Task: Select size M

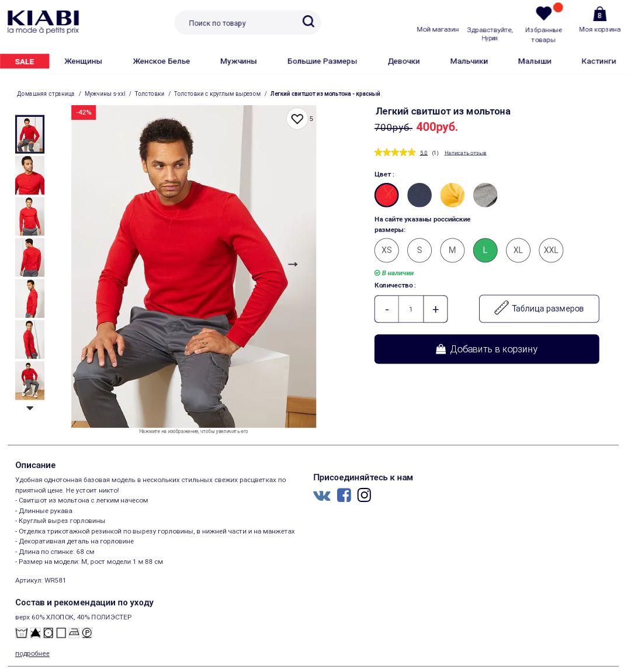Action: click(x=452, y=250)
